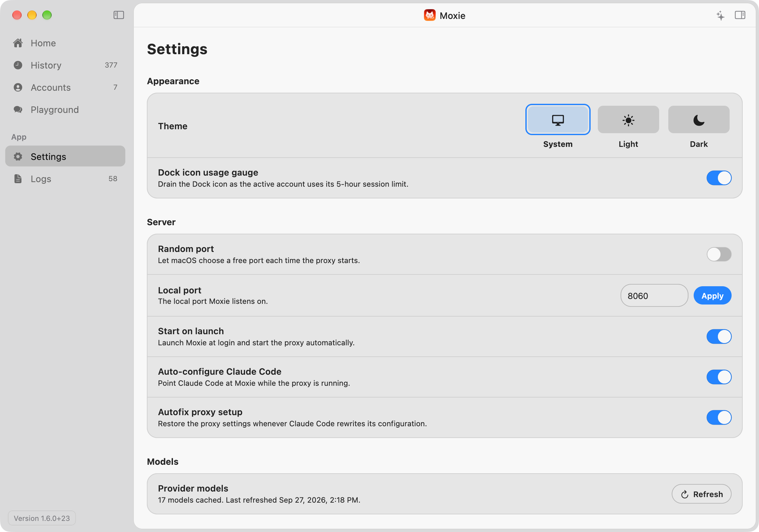Open History in the sidebar

pyautogui.click(x=65, y=65)
